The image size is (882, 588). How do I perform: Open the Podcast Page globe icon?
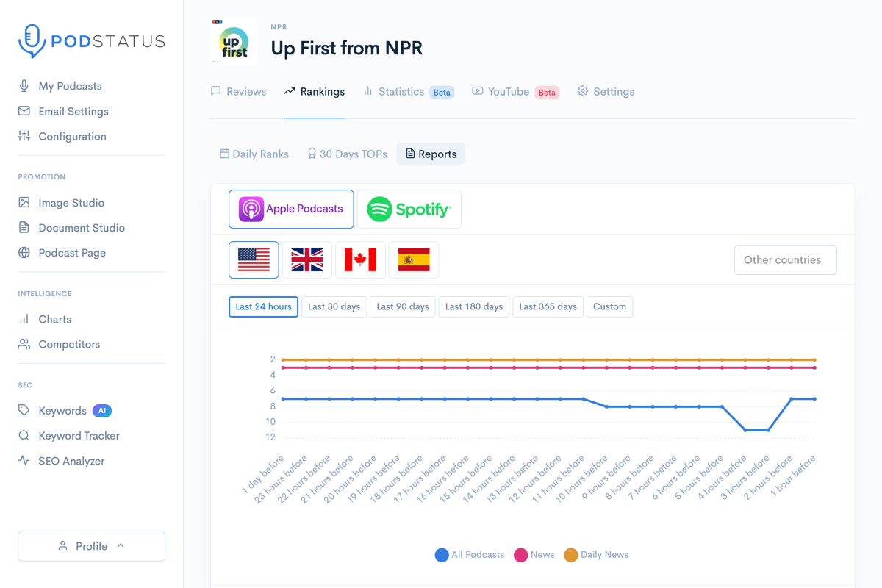click(24, 252)
